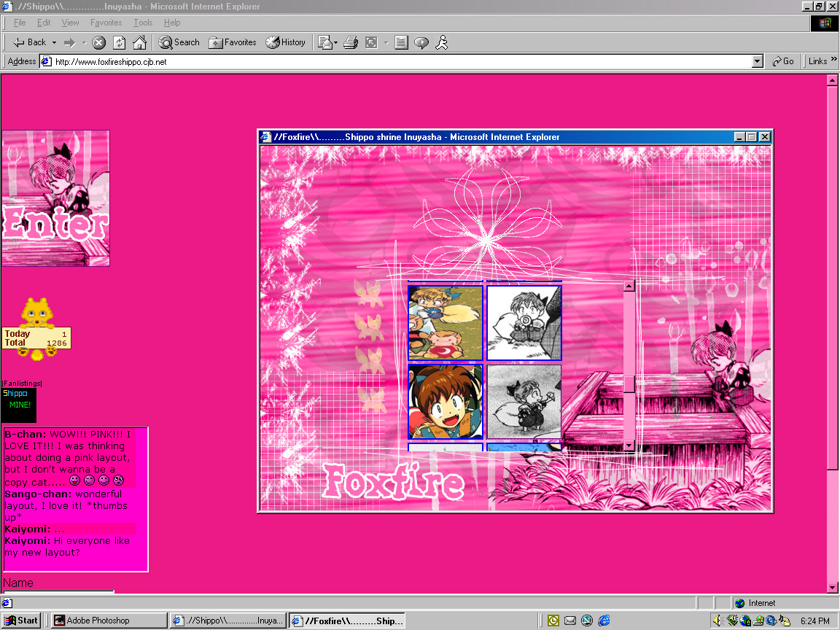Click the Name input field below the chat

[x=58, y=591]
